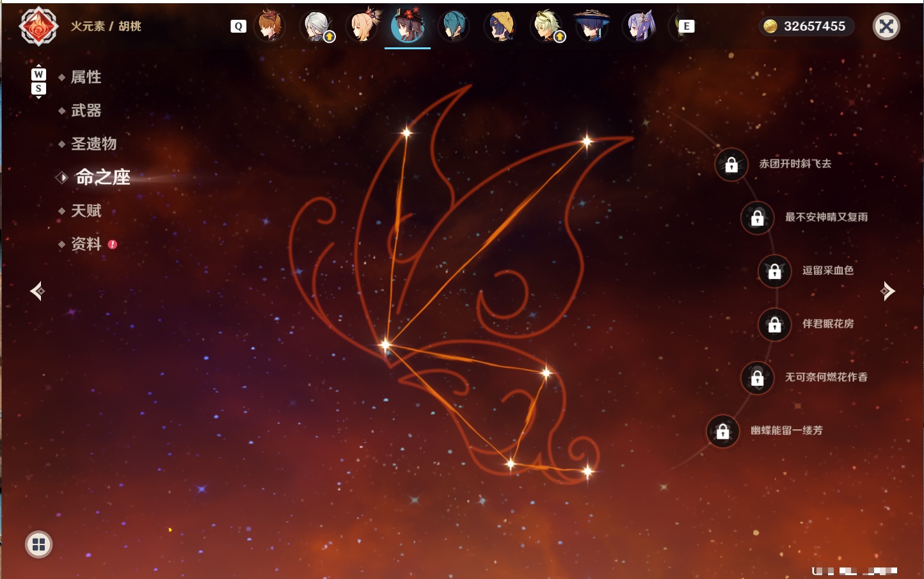Select constellation name 幽蝶能留一缕芳
The image size is (924, 579).
[786, 431]
